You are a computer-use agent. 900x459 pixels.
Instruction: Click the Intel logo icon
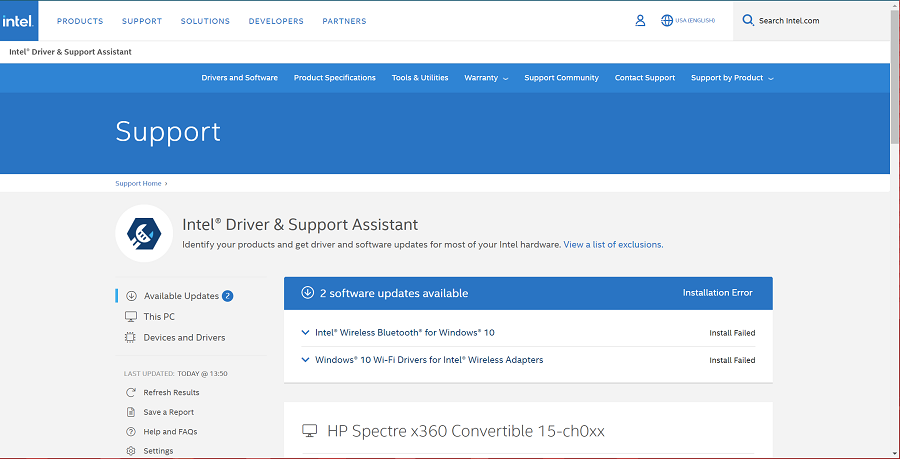pos(19,20)
